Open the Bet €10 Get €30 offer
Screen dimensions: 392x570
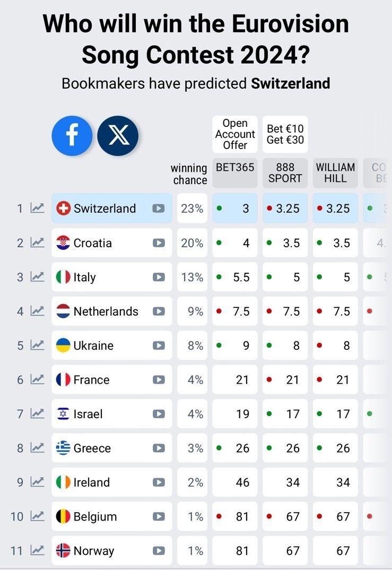pyautogui.click(x=285, y=134)
